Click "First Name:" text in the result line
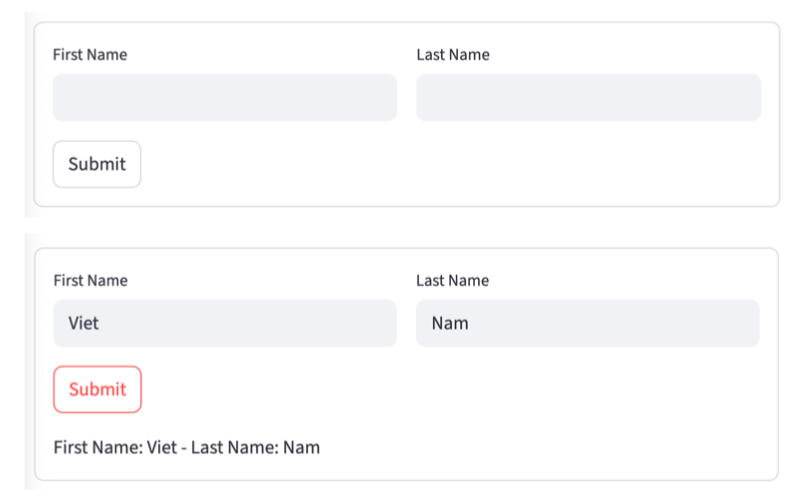Screen dimensions: 810x490 (x=98, y=447)
